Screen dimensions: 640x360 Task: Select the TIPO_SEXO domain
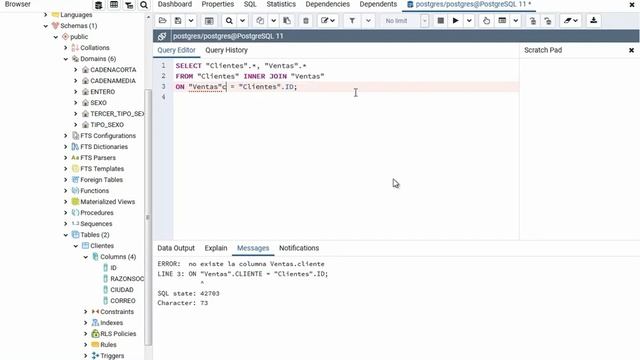pos(107,124)
